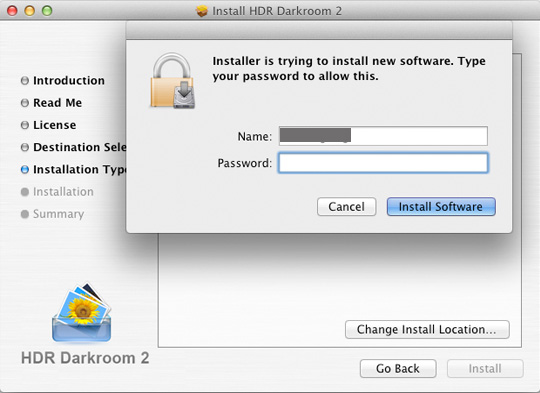
Task: Click the HDR Darkroom 2 product title
Action: 85,358
